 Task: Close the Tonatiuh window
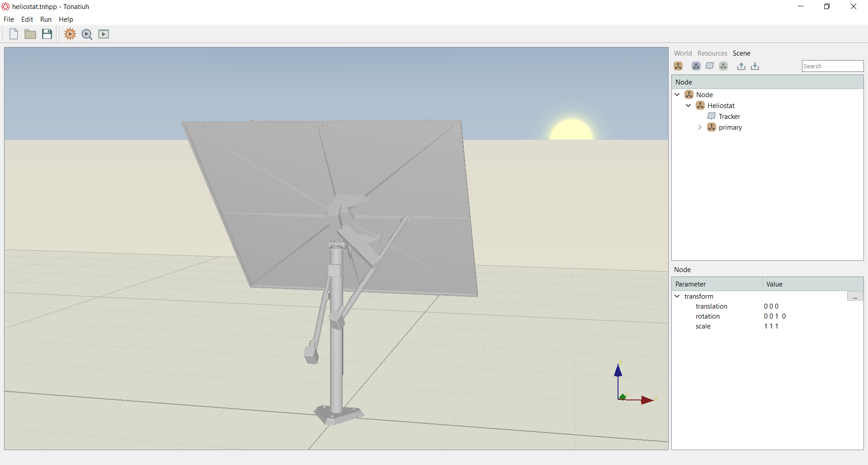854,6
